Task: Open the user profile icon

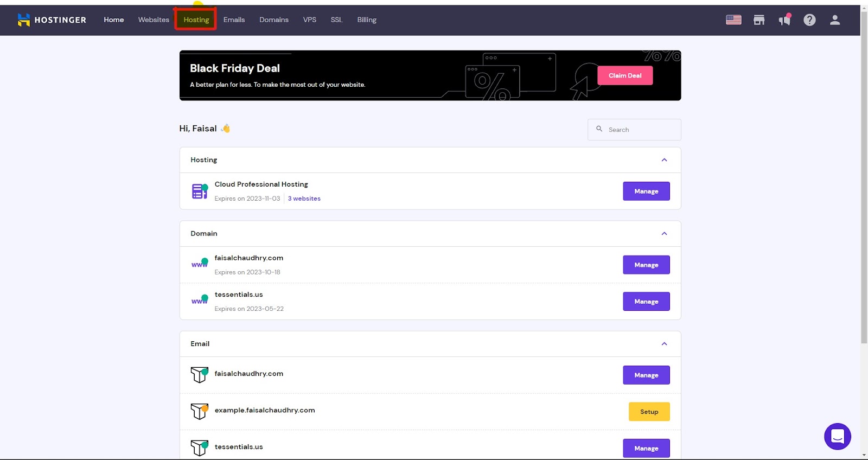Action: (835, 20)
